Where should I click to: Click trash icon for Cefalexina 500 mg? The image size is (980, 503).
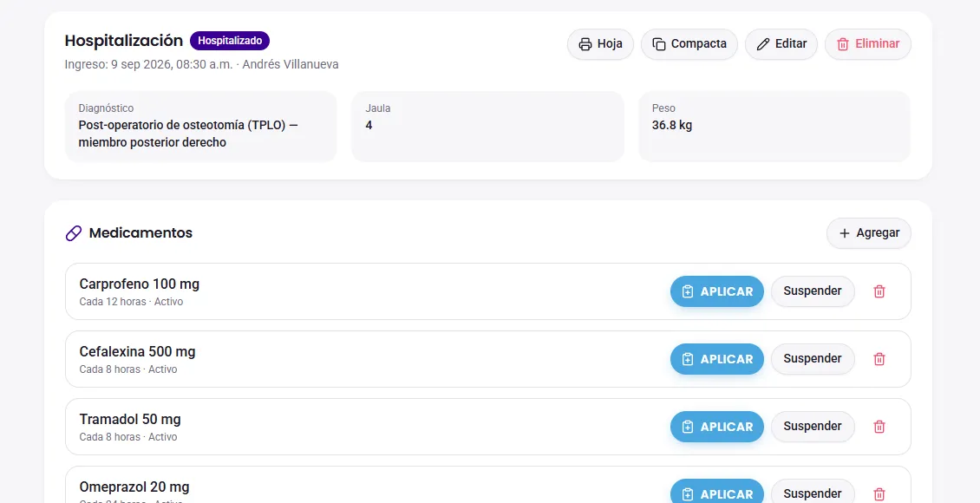pyautogui.click(x=879, y=359)
